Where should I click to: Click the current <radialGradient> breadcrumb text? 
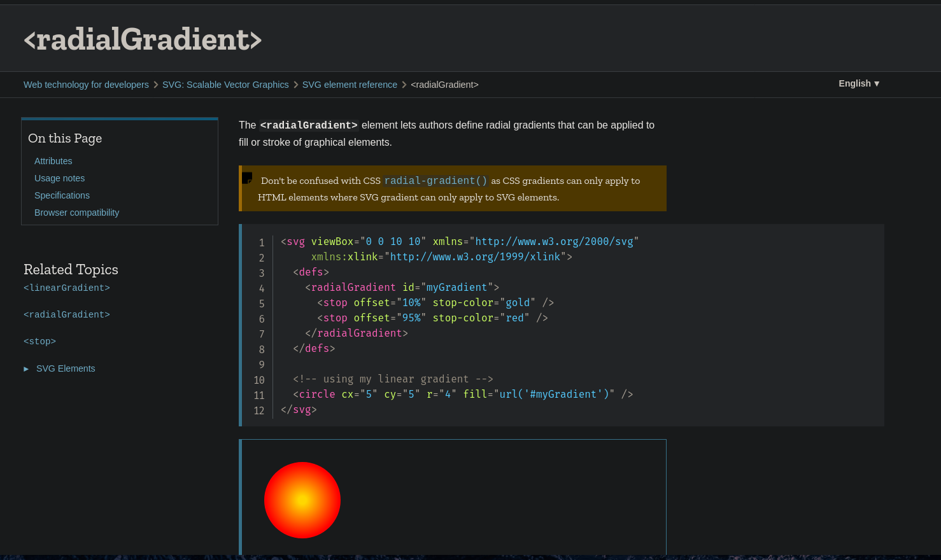pyautogui.click(x=444, y=85)
